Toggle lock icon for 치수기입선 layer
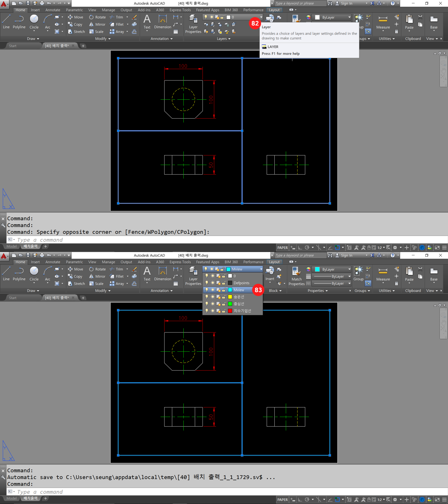 click(x=224, y=311)
